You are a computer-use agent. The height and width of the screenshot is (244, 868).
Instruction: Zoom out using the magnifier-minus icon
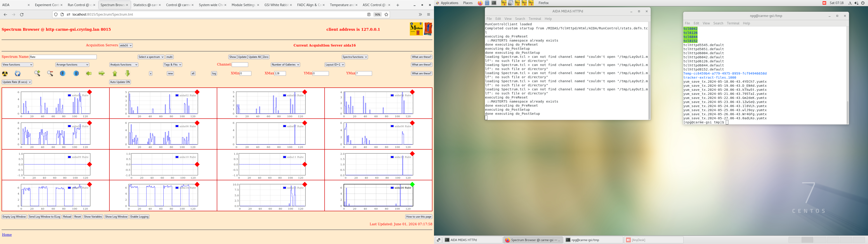50,73
